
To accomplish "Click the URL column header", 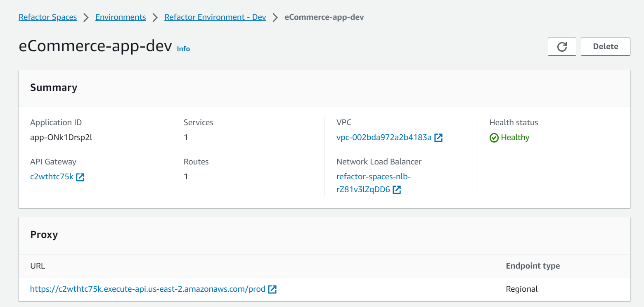I will [38, 266].
